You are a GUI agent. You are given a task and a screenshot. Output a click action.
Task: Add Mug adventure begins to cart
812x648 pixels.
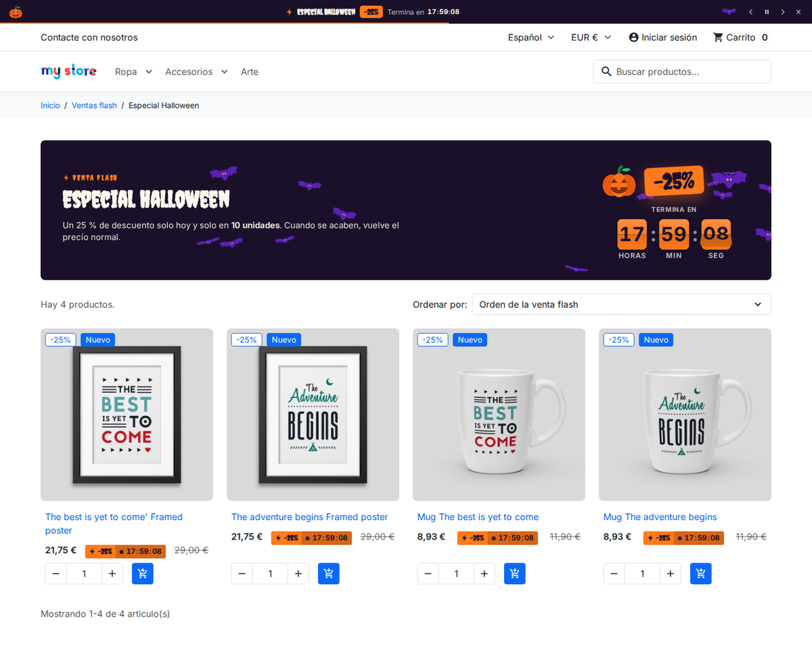click(701, 574)
